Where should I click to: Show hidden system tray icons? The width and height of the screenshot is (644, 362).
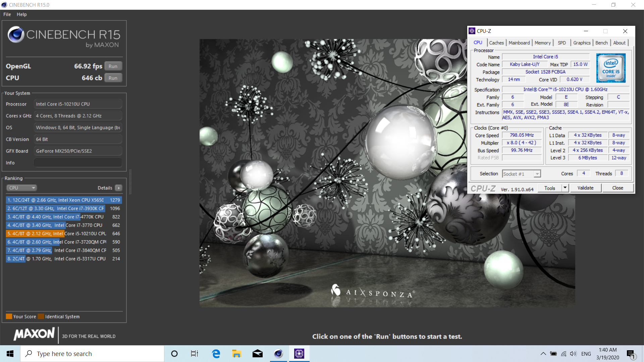click(543, 354)
